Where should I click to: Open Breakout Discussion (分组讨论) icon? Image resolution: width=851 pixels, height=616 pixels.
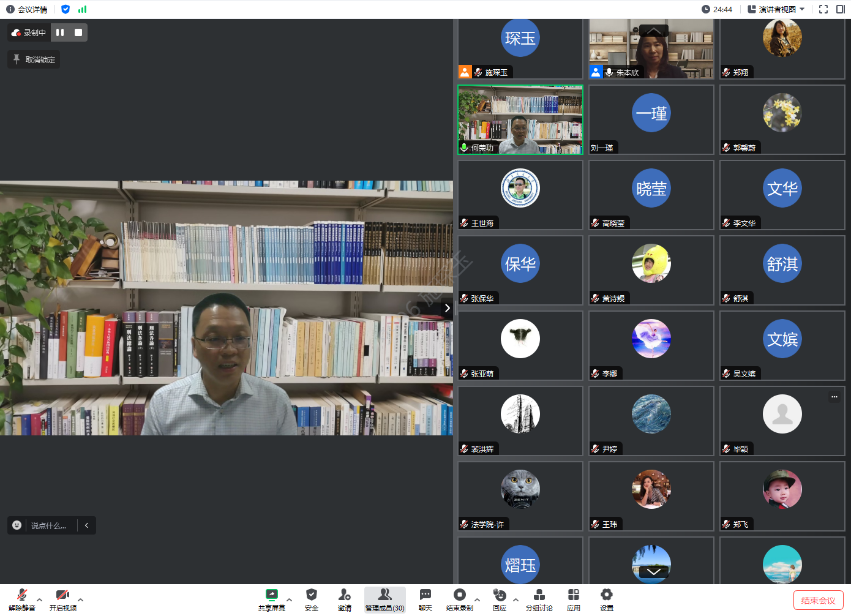click(x=539, y=595)
